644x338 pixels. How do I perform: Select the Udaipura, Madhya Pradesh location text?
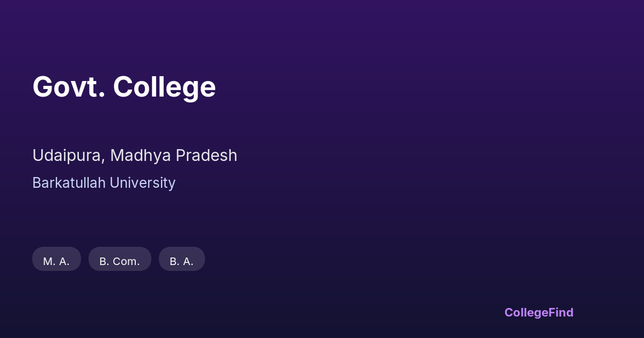(135, 156)
